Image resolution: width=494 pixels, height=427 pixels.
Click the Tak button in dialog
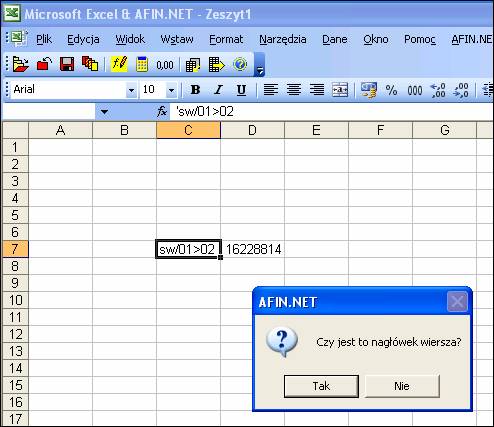coord(321,386)
